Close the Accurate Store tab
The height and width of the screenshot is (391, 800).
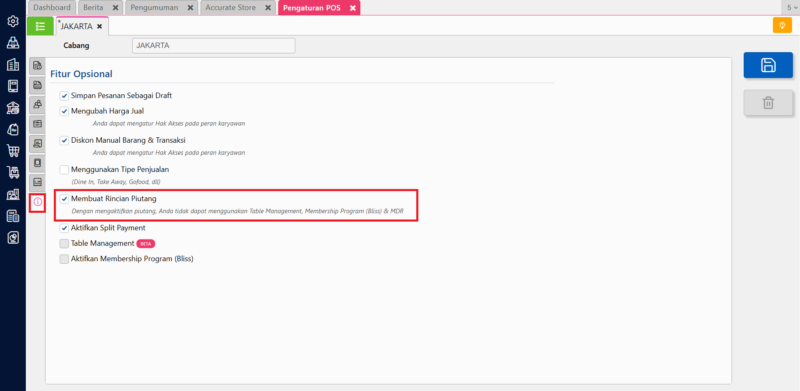[268, 8]
